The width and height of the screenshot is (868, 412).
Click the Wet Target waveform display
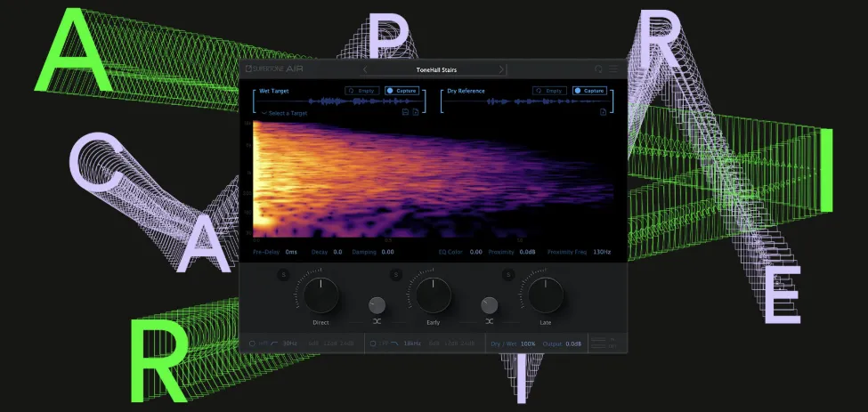point(339,101)
